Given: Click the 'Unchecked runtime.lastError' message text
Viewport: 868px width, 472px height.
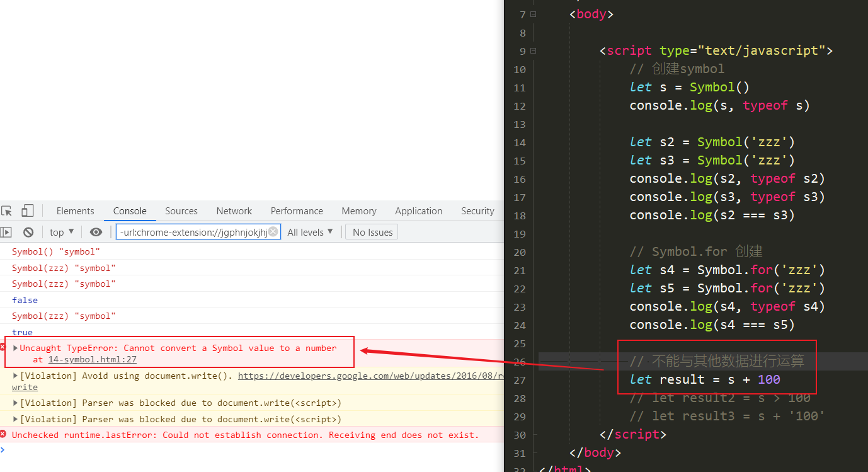Looking at the screenshot, I should point(246,435).
